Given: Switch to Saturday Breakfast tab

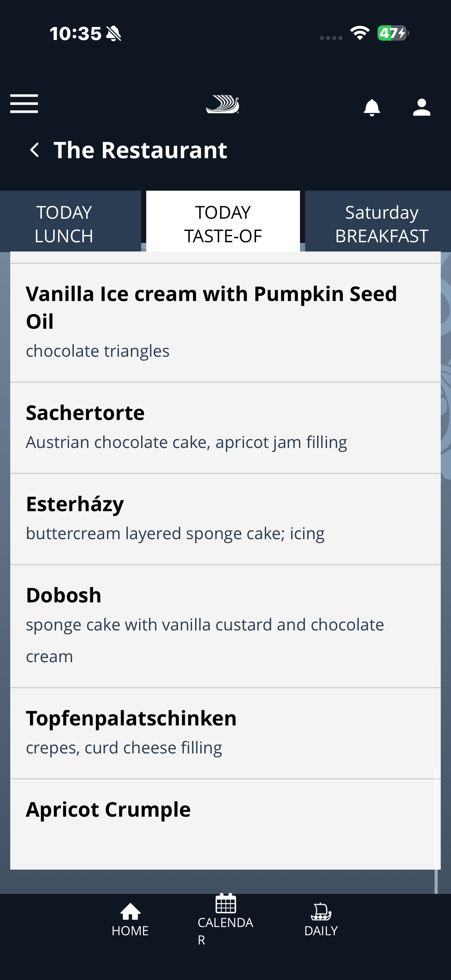Looking at the screenshot, I should [381, 224].
